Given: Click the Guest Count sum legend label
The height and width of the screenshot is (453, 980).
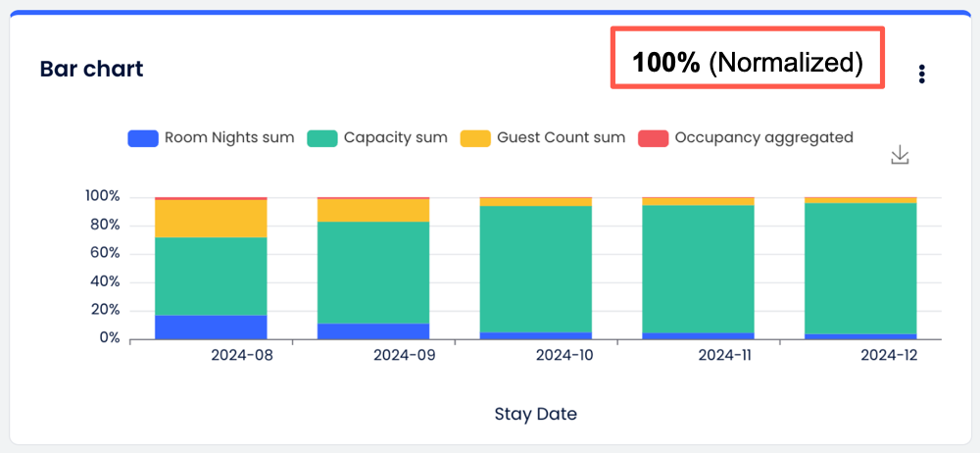Looking at the screenshot, I should click(561, 138).
